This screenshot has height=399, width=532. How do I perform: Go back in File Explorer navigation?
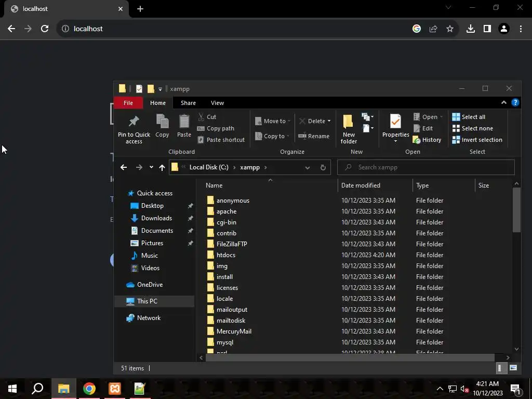(x=124, y=167)
